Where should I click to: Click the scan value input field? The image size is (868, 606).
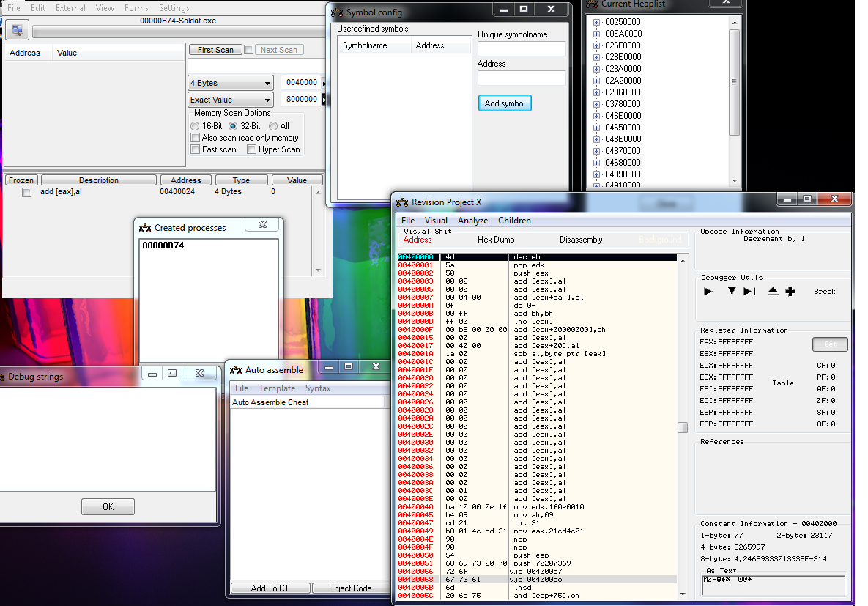256,66
